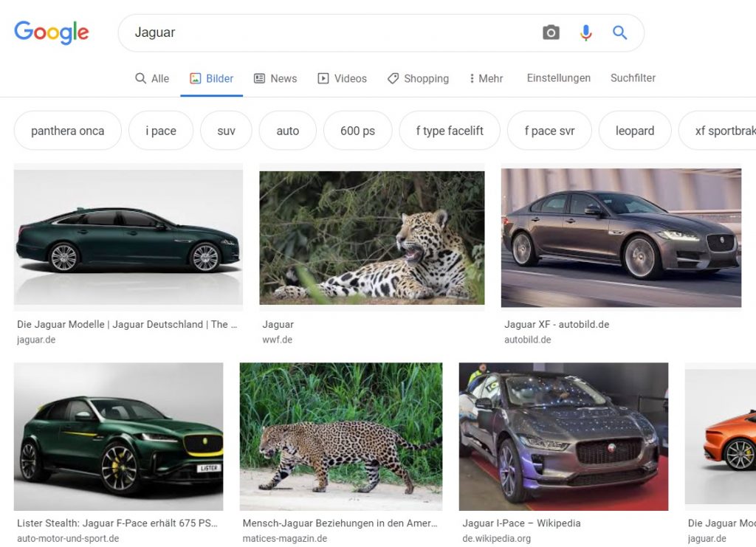Click 'Jaguar I-Pace – Wikipedia' title
Viewport: 756px width, 547px height.
521,523
